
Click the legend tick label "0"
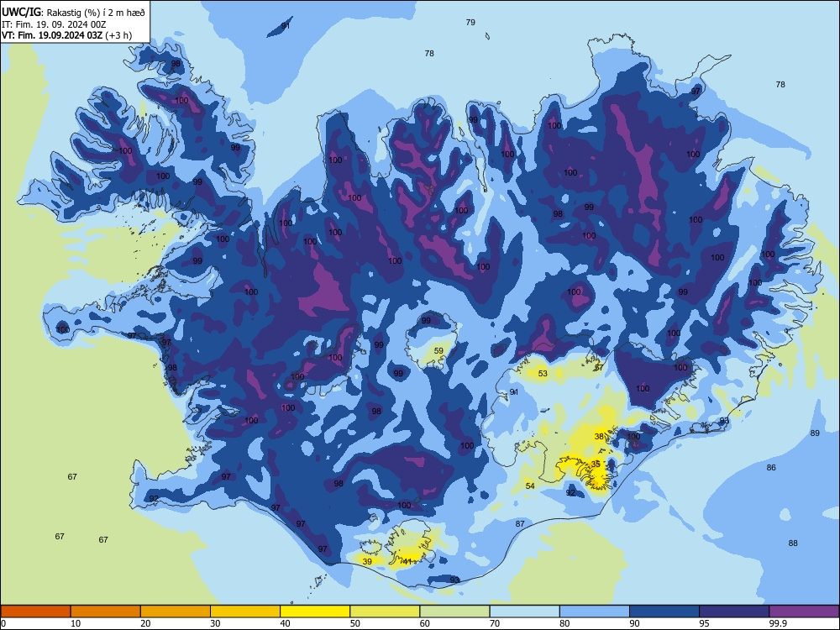pos(3,623)
